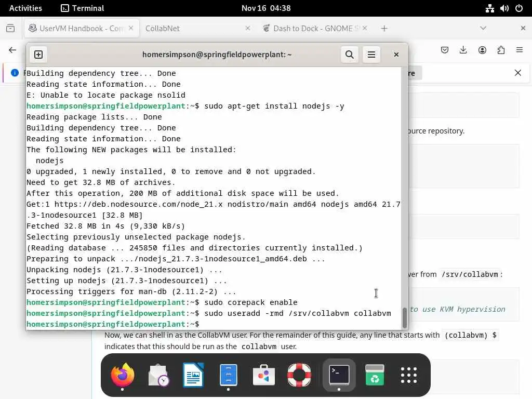Click inline 'collabvm' code text on webpage

point(259,347)
